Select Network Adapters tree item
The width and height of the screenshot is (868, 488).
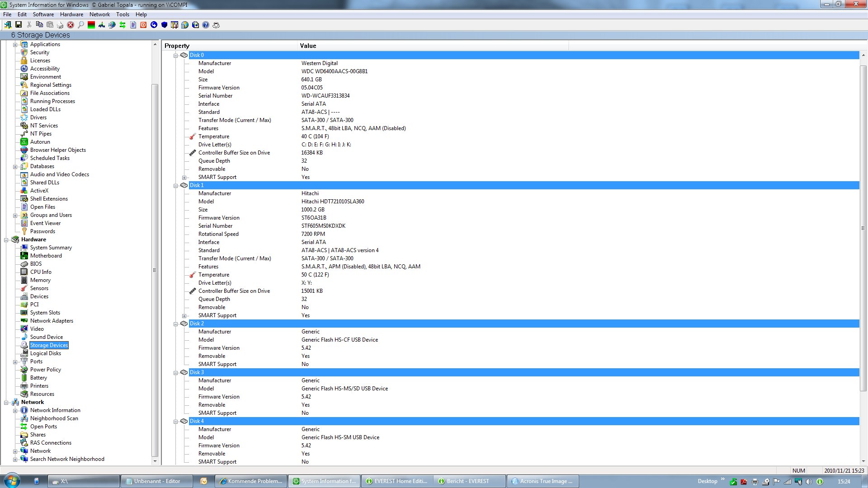(x=52, y=321)
